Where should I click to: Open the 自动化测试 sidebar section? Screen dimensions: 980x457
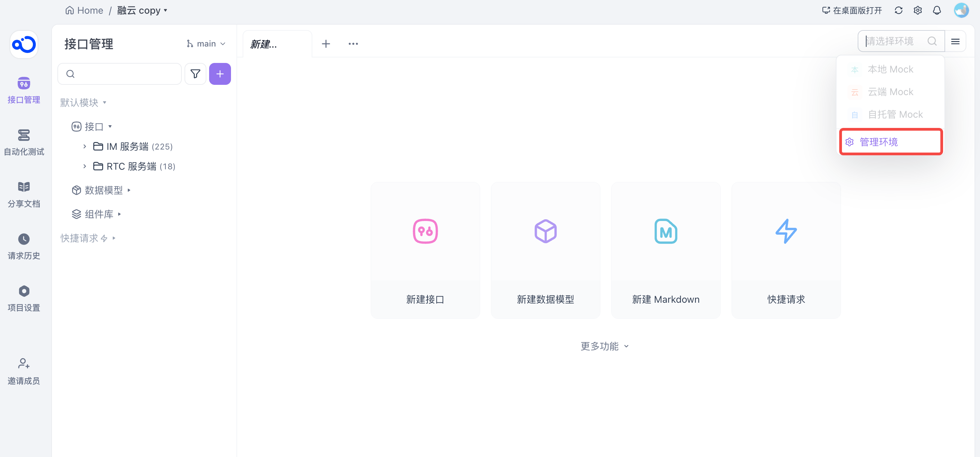tap(24, 142)
